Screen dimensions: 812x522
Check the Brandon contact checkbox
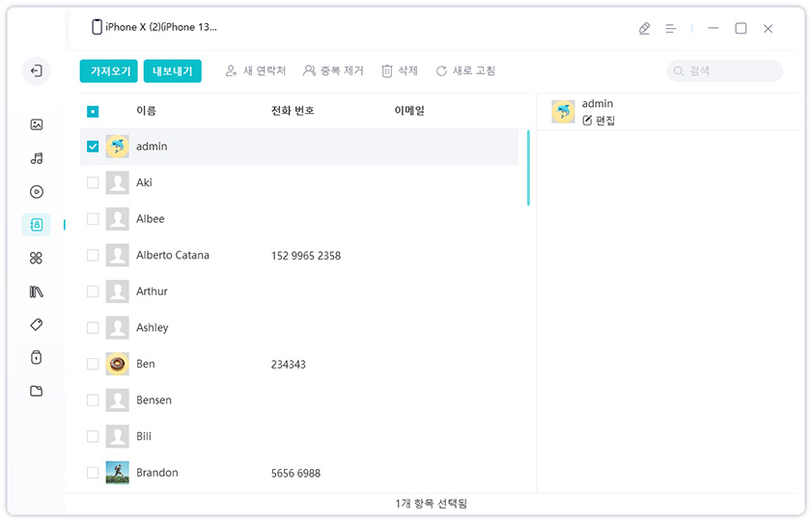(93, 473)
